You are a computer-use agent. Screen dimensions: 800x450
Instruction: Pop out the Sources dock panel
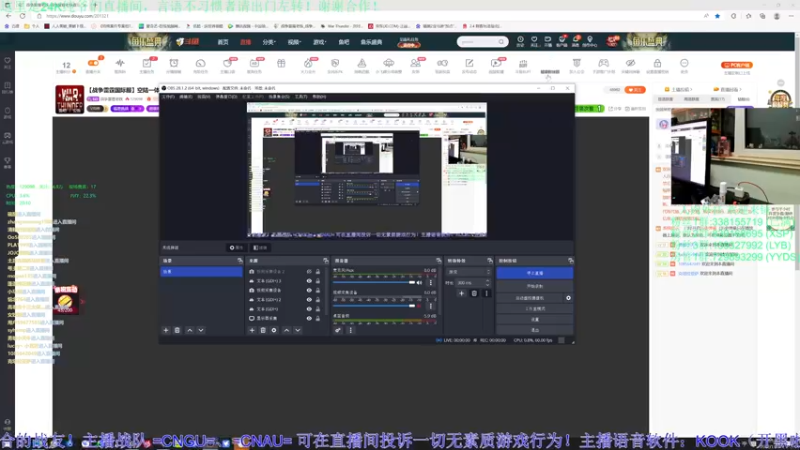pos(326,261)
